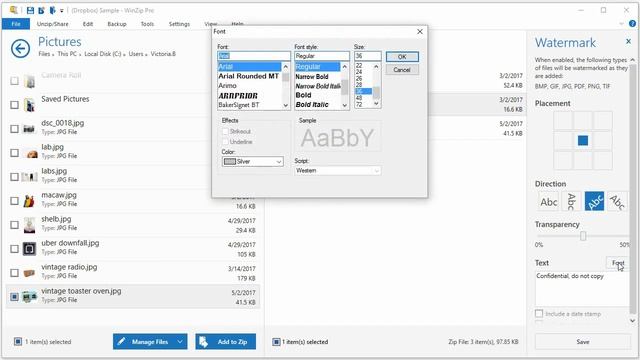This screenshot has height=360, width=640.
Task: Click Cancel in Font dialog
Action: (402, 70)
